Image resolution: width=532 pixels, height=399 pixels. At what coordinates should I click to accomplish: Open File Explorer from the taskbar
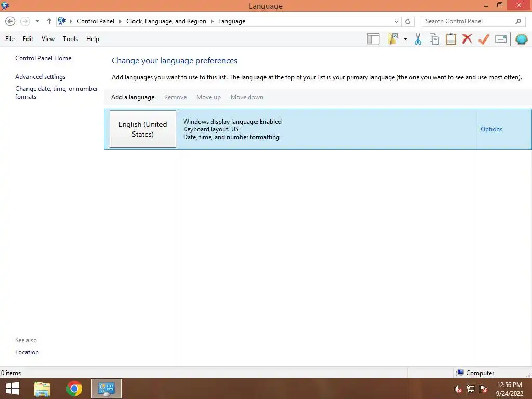click(x=42, y=389)
